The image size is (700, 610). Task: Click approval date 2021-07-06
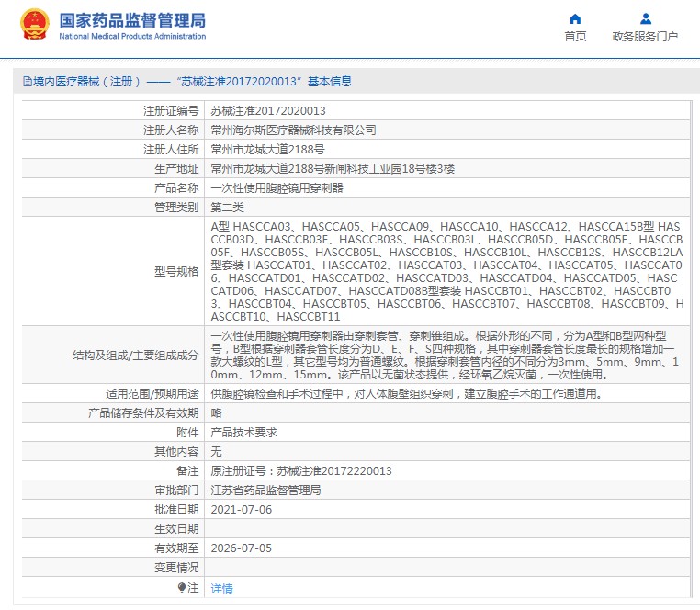(241, 509)
